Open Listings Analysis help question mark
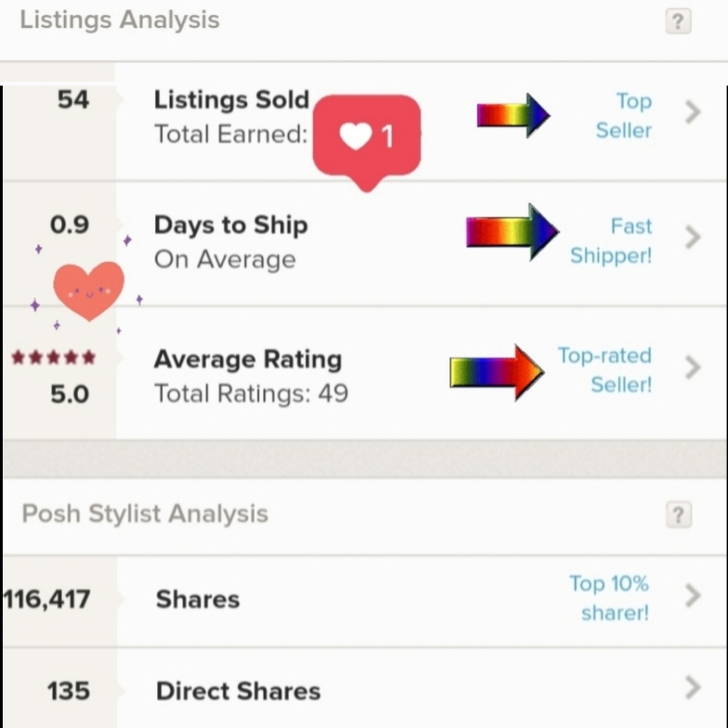The height and width of the screenshot is (728, 728). click(x=678, y=21)
